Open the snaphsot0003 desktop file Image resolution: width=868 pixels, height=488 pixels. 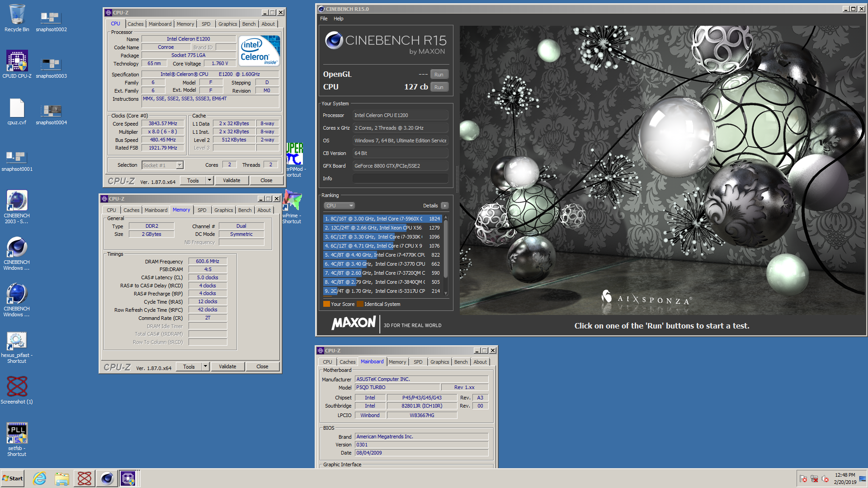pos(51,67)
